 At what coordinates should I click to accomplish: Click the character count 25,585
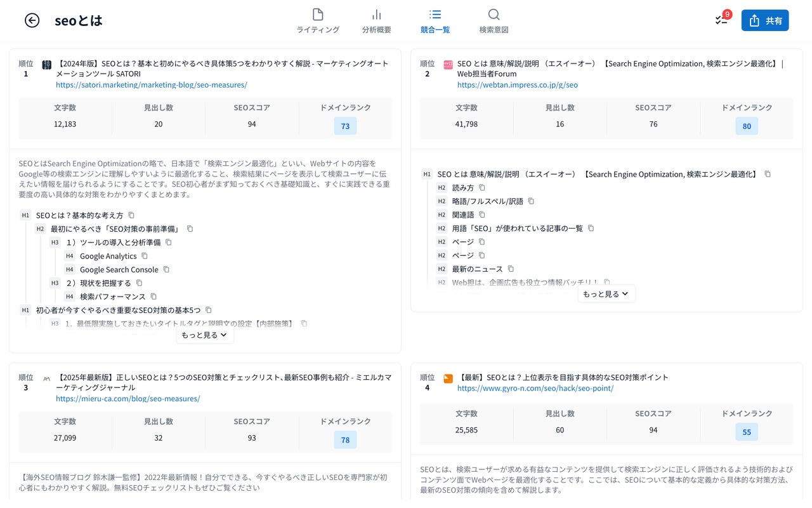(x=466, y=431)
